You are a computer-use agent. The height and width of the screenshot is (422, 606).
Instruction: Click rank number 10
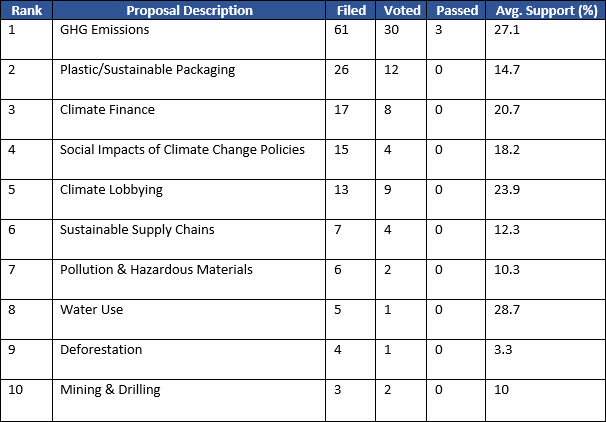click(15, 390)
